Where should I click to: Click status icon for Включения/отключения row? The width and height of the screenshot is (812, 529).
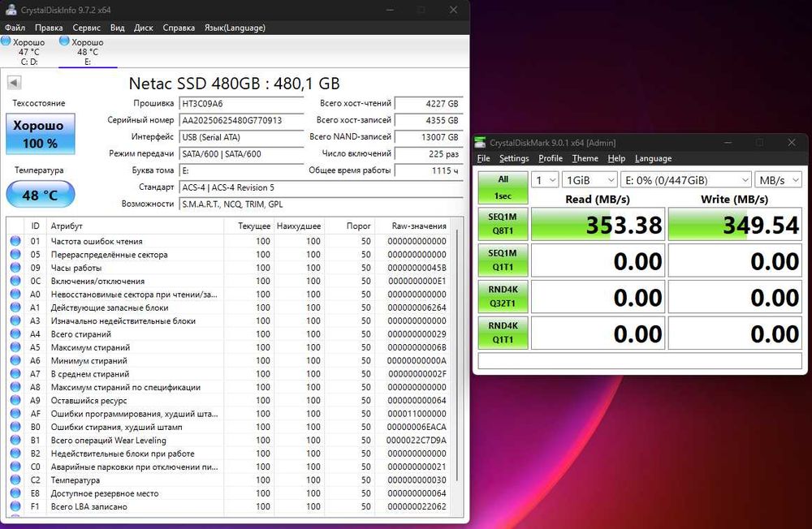15,281
